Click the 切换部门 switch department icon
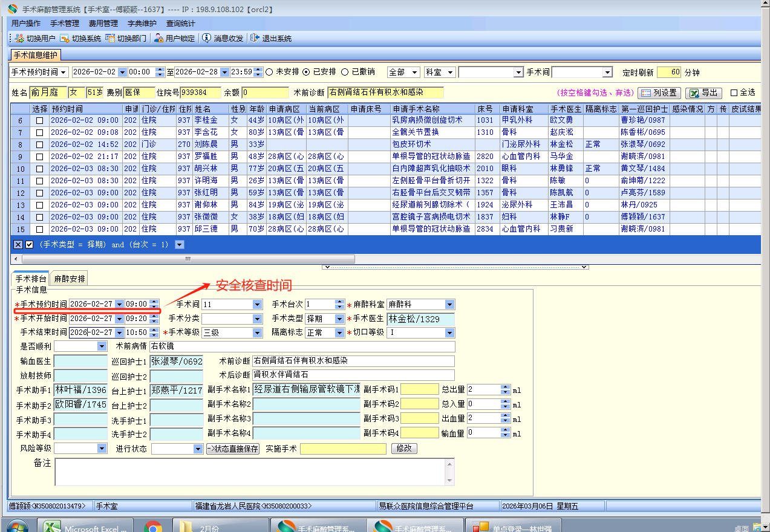The height and width of the screenshot is (532, 770). click(x=110, y=38)
